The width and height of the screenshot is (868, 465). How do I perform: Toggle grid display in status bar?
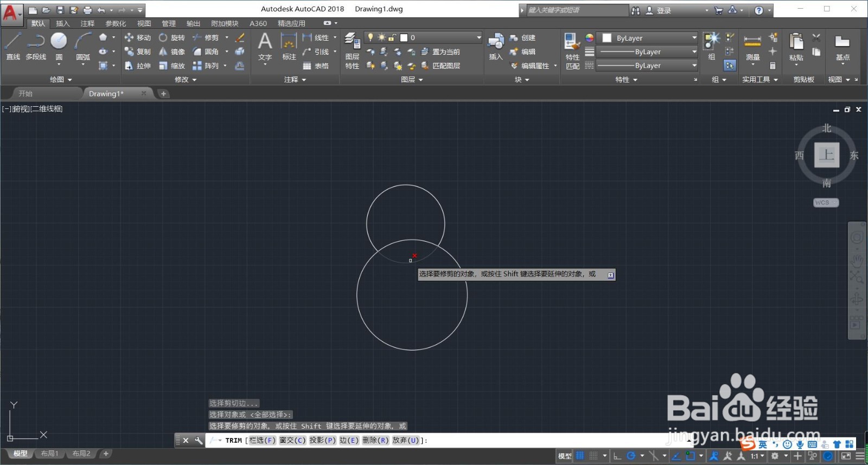click(x=580, y=456)
